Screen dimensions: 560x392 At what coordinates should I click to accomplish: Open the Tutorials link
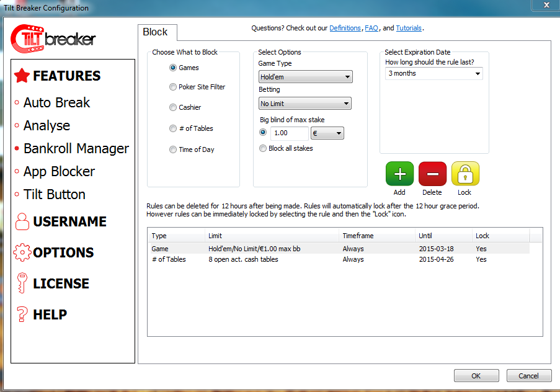409,28
